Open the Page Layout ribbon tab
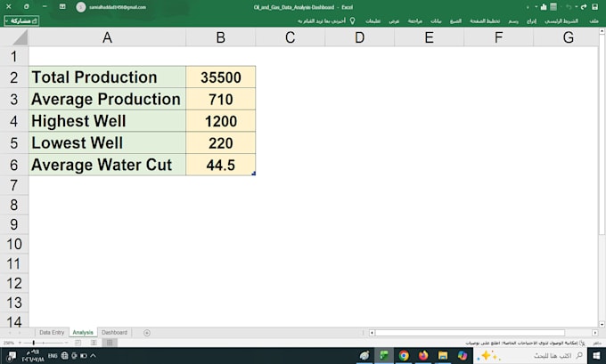 pos(485,20)
